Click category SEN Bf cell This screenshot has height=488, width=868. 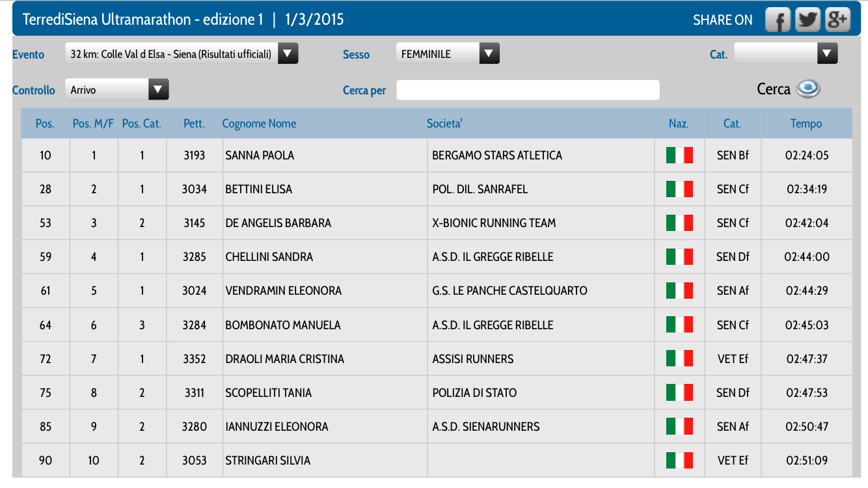click(x=733, y=156)
